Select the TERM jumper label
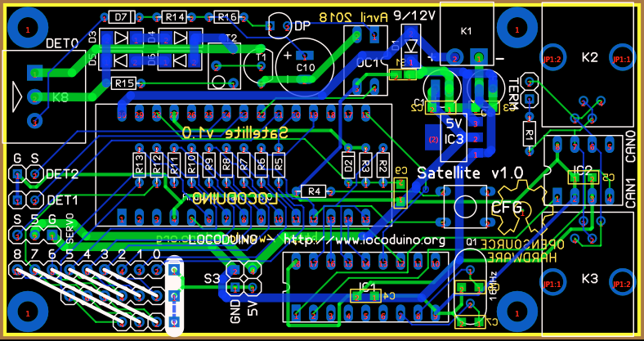This screenshot has width=644, height=341. 514,94
